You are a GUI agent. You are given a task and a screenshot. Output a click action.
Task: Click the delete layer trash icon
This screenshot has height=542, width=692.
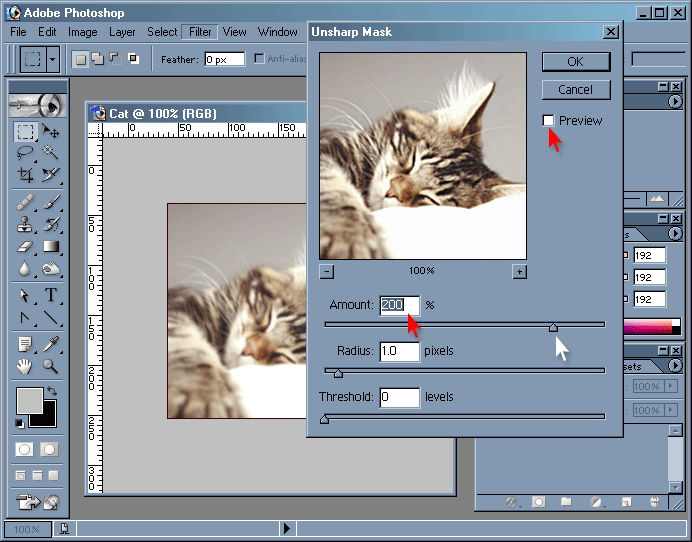(x=655, y=502)
